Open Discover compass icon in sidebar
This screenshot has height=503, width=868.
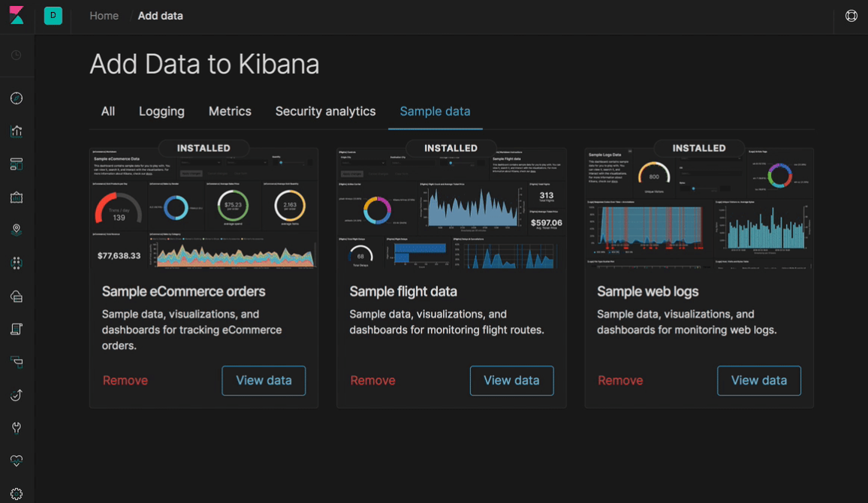[x=17, y=98]
